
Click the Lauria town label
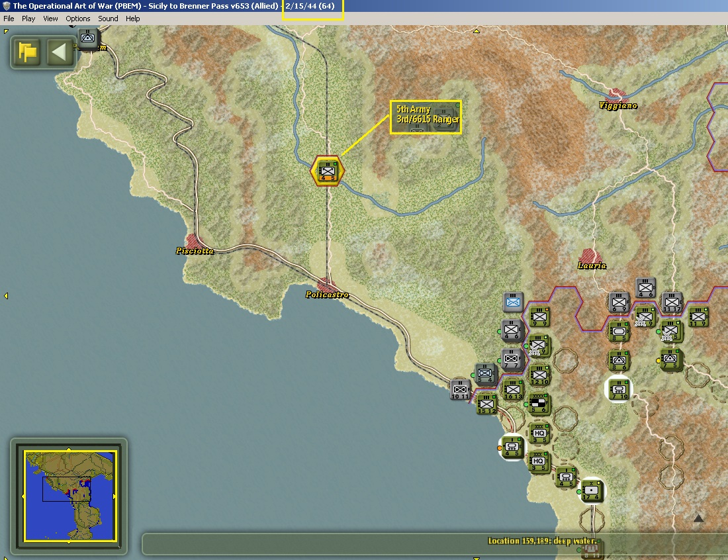click(x=592, y=265)
